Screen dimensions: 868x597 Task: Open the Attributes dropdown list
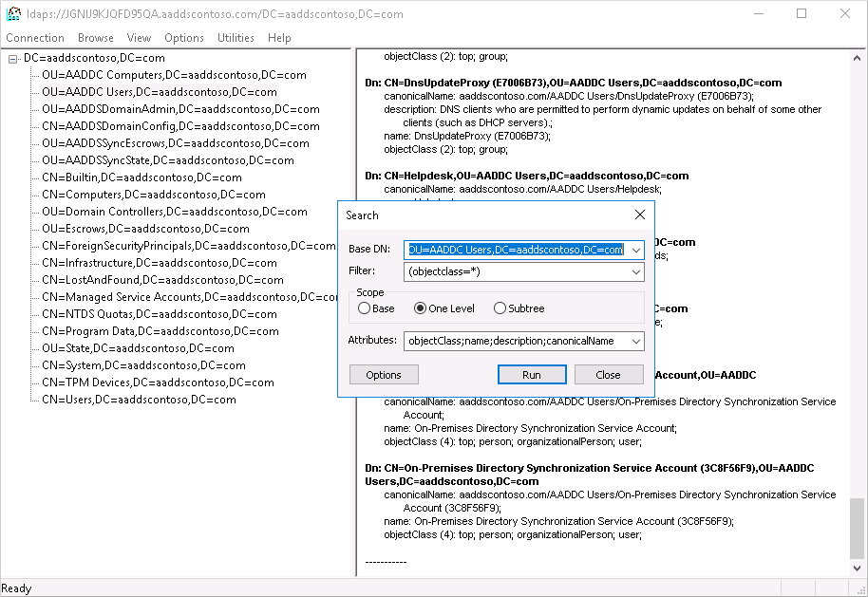point(637,341)
